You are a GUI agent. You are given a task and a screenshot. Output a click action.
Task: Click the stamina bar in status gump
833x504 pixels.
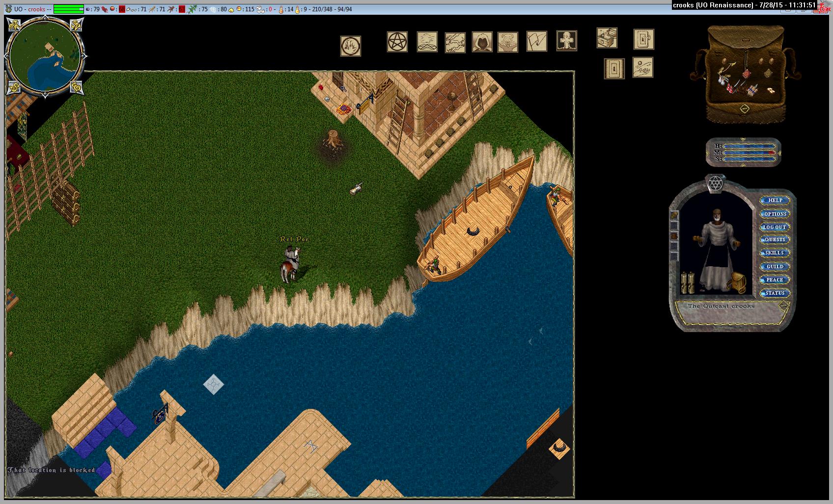750,159
